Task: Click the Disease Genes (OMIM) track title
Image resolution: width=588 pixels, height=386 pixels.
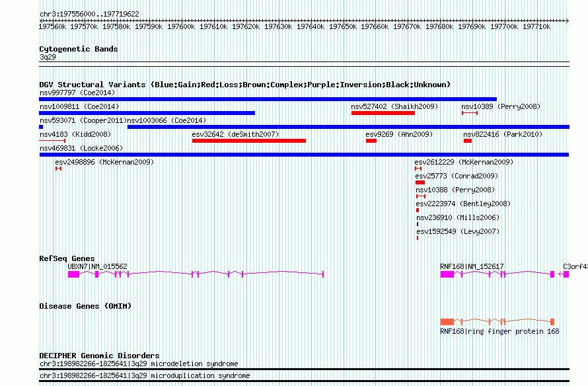Action: click(85, 306)
